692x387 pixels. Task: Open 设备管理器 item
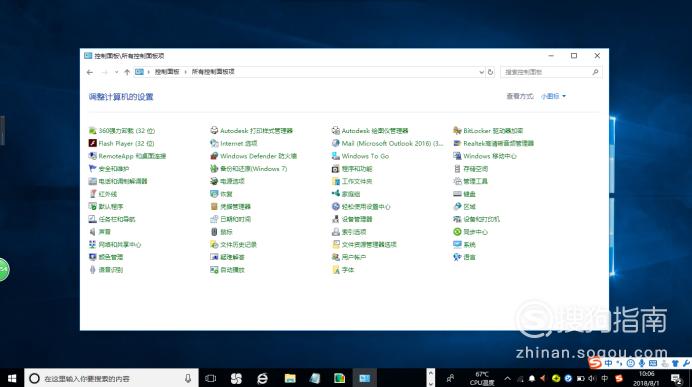pos(352,219)
